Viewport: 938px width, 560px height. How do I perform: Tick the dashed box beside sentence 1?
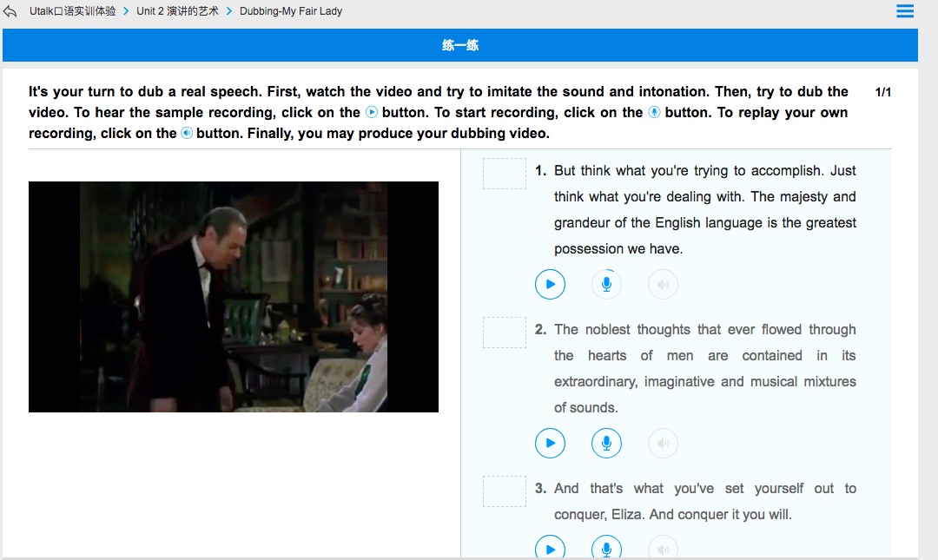pos(504,174)
